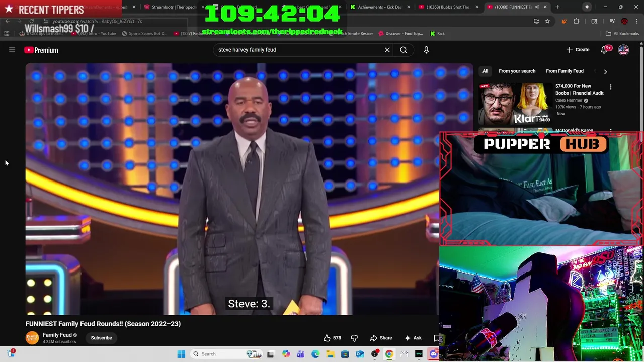The image size is (644, 362).
Task: Open YouTube notifications bell
Action: [605, 50]
